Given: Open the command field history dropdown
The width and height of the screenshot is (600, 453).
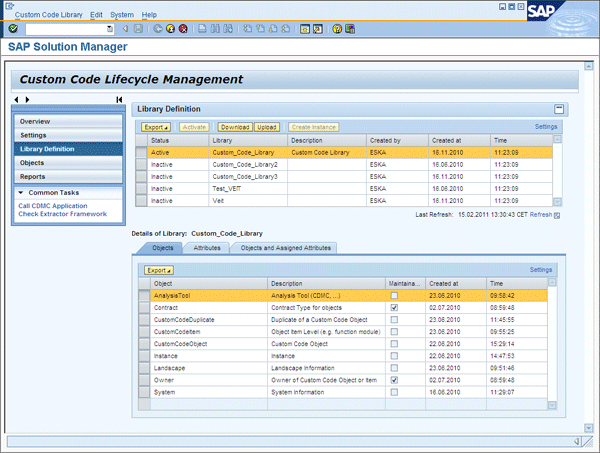Looking at the screenshot, I should pos(110,29).
